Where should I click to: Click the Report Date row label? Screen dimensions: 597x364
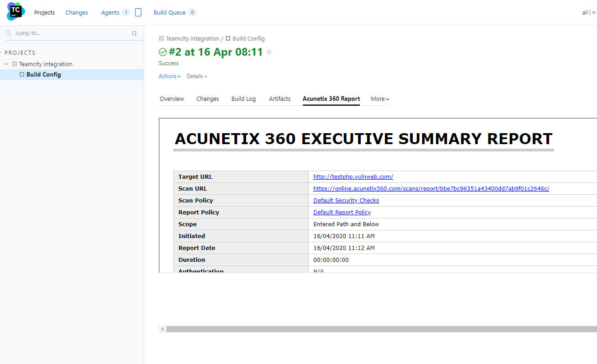pyautogui.click(x=197, y=248)
